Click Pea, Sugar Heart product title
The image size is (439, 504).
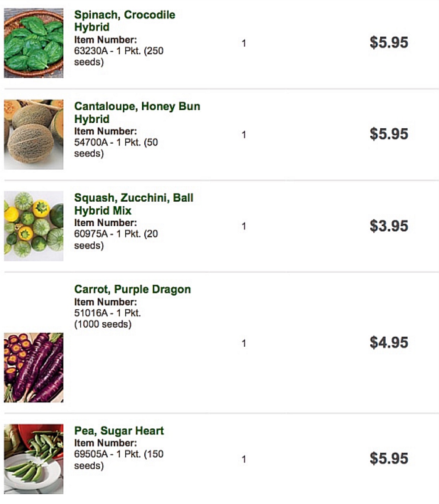tap(119, 431)
